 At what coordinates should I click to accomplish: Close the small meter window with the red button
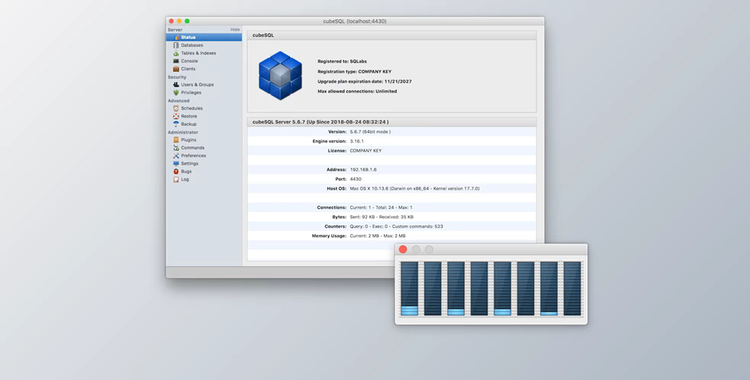point(403,249)
